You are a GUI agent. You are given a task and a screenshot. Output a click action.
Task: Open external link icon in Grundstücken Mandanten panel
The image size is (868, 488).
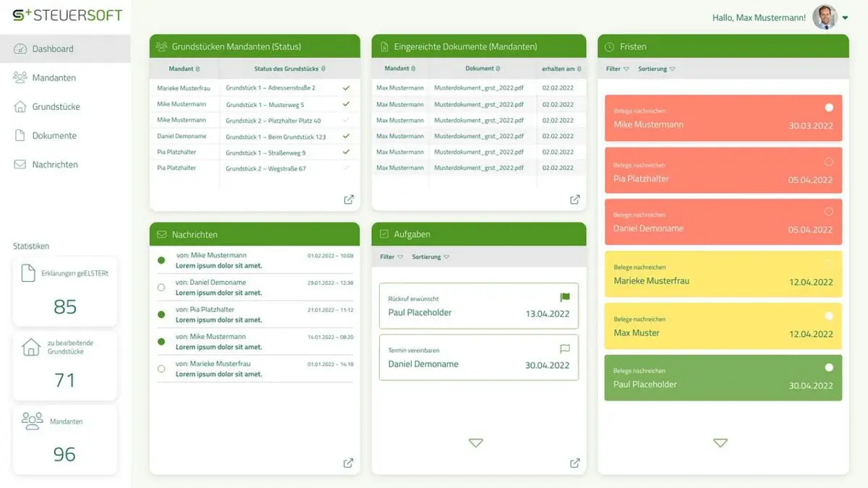tap(349, 200)
